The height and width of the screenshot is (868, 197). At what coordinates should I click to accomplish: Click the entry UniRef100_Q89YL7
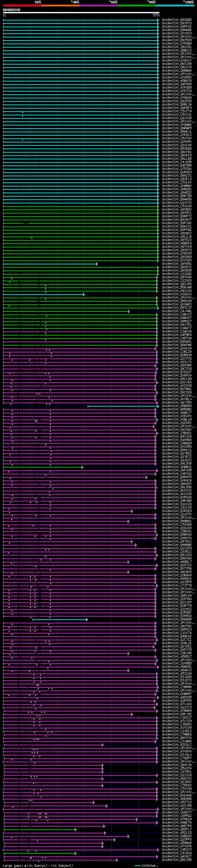click(177, 829)
